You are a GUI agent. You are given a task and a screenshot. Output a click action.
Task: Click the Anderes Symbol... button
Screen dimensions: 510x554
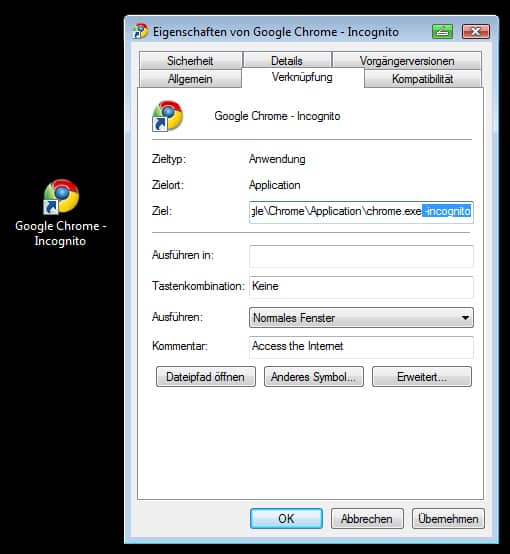tap(313, 377)
